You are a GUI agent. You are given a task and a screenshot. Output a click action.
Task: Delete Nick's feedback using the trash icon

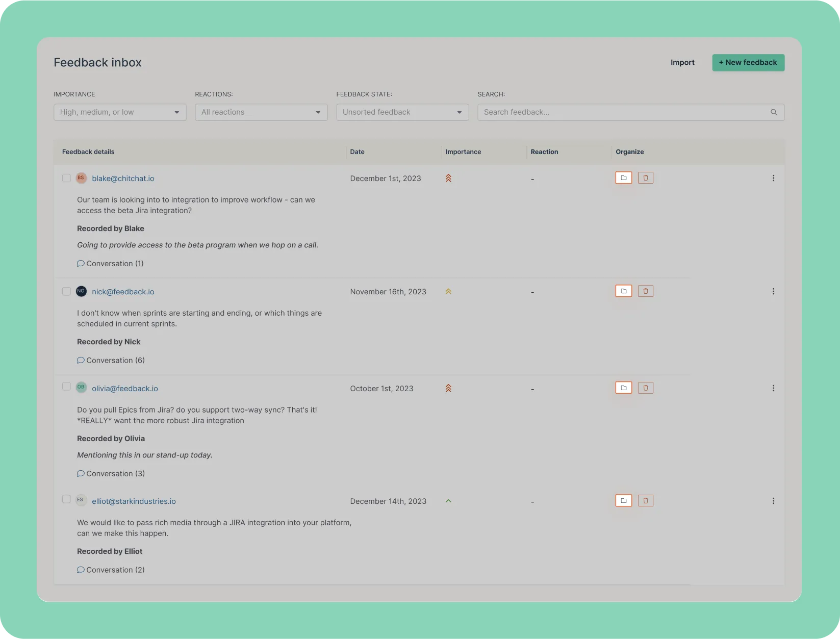click(x=645, y=291)
